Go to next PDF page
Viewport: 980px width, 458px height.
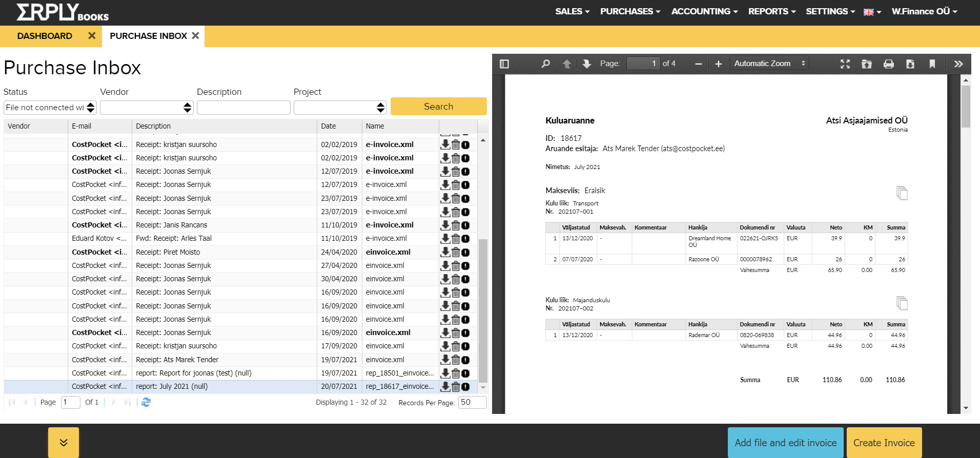pyautogui.click(x=587, y=64)
